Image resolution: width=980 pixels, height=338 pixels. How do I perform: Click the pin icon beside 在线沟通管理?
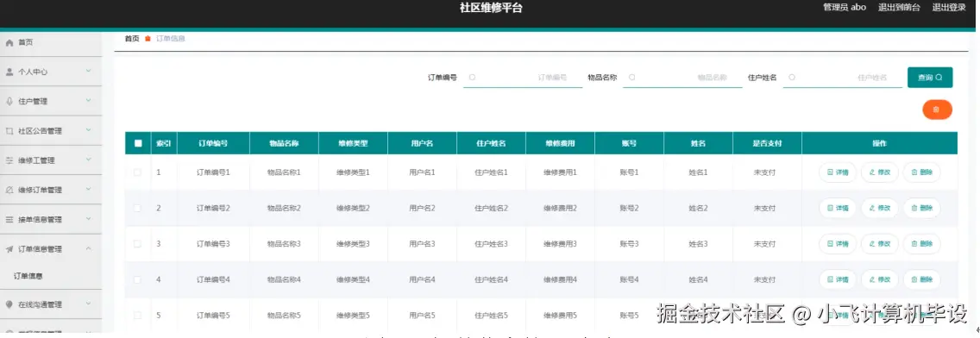(9, 305)
